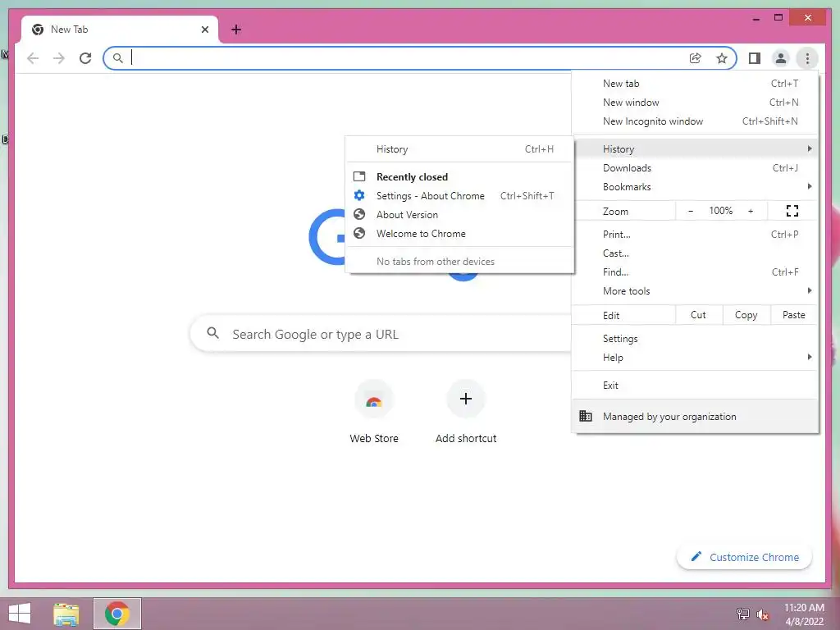Click the building icon beside Managed by your organization
Screen dimensions: 840x630
pos(586,416)
